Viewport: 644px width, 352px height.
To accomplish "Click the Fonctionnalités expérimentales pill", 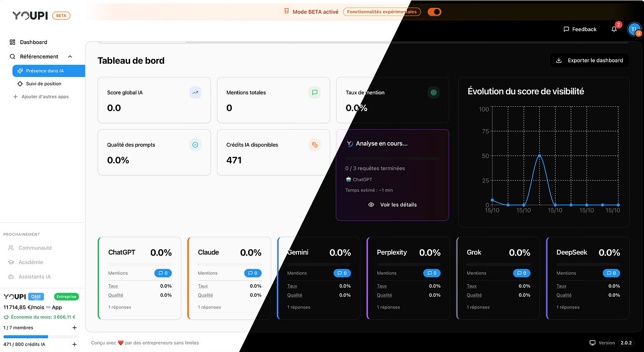I will pyautogui.click(x=382, y=12).
